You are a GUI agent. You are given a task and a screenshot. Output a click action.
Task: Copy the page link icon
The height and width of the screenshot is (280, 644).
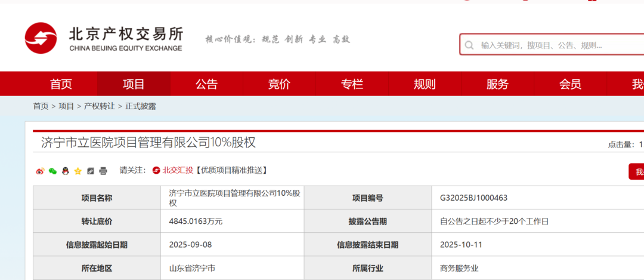[x=91, y=171]
